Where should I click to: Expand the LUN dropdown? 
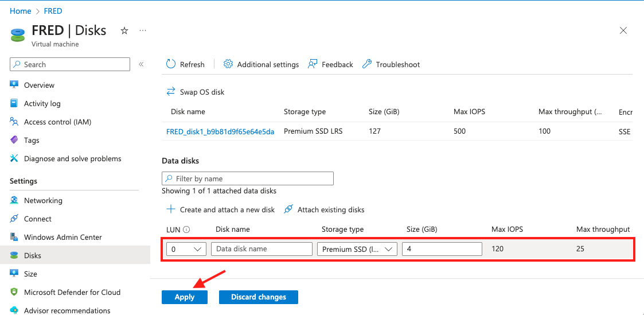tap(186, 249)
